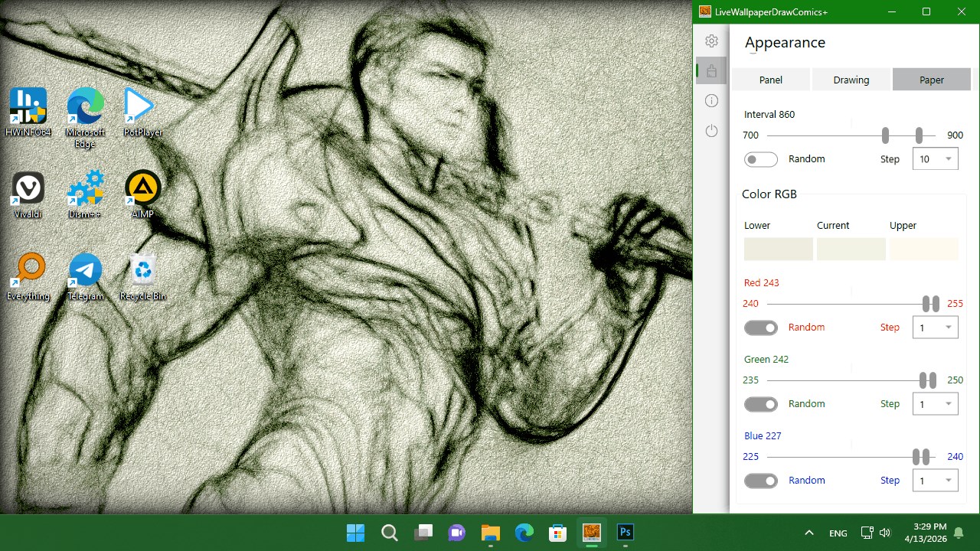980x551 pixels.
Task: Open the Recycle Bin on the desktop
Action: tap(142, 276)
